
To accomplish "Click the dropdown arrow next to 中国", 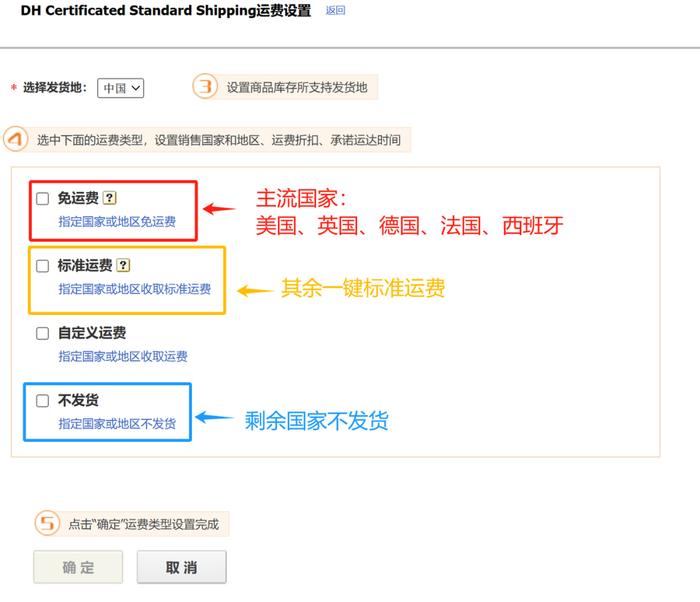I will coord(134,88).
